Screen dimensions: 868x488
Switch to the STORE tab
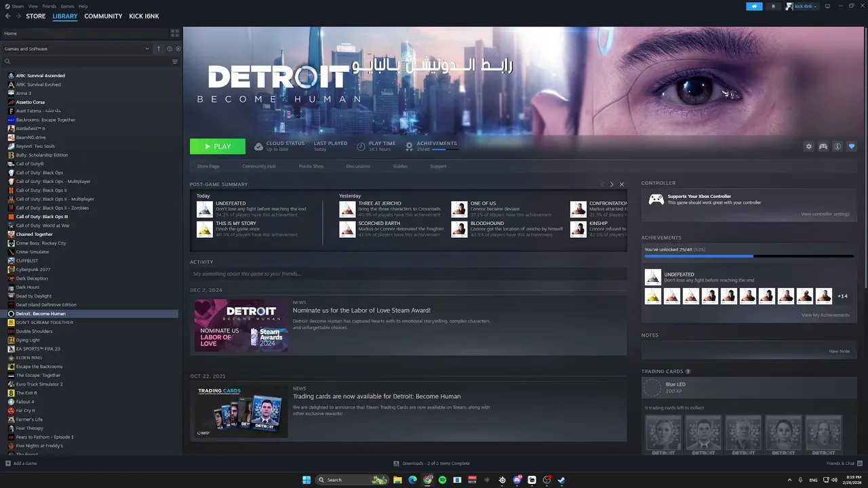(x=36, y=16)
